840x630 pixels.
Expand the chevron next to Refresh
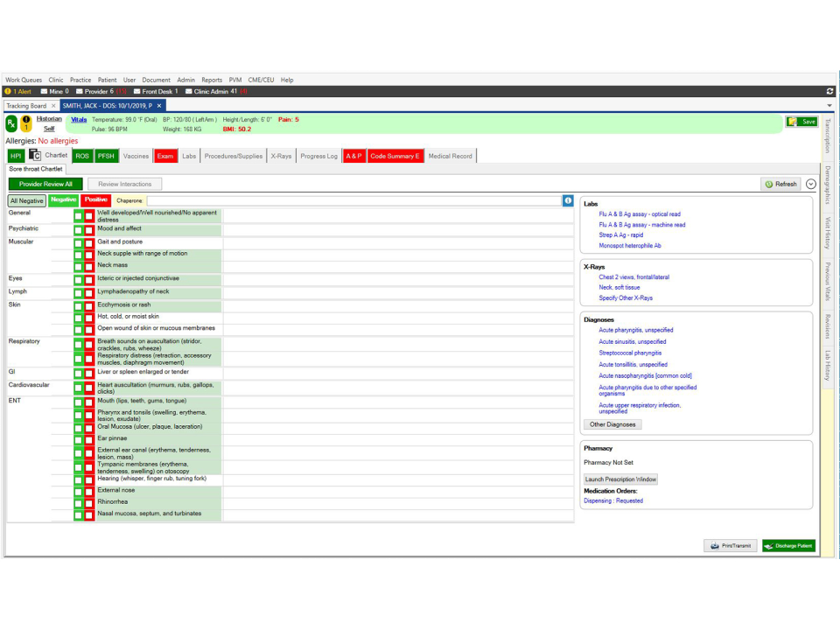click(x=810, y=184)
